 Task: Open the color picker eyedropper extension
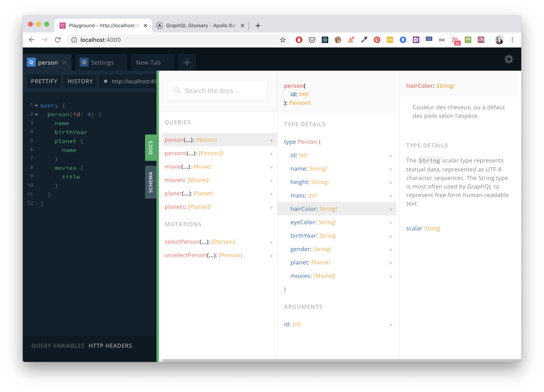[x=364, y=40]
